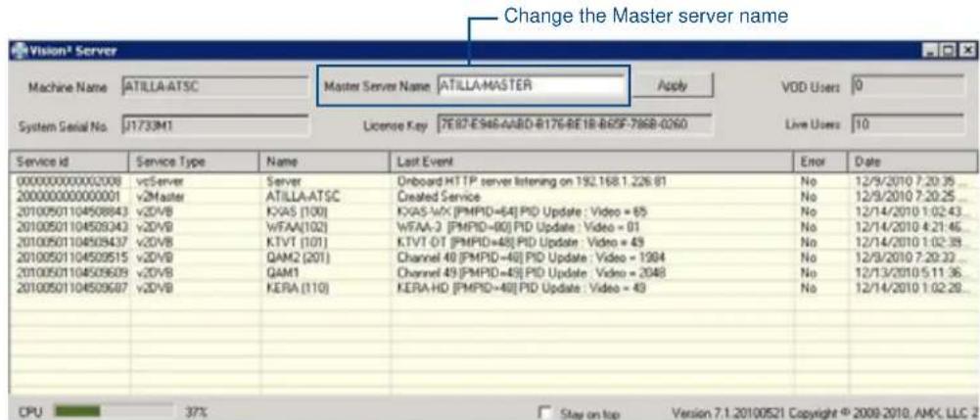Sort by the Name column header
The height and width of the screenshot is (420, 980).
coord(324,162)
